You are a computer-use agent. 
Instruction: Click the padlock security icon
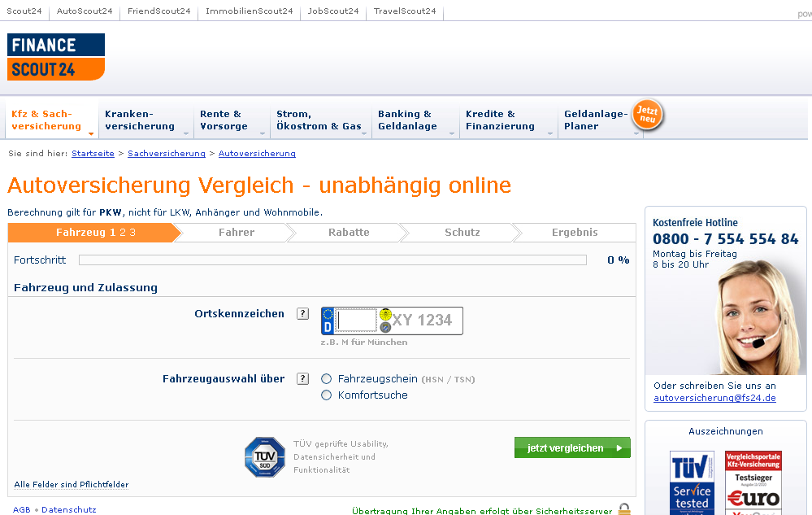pos(624,509)
